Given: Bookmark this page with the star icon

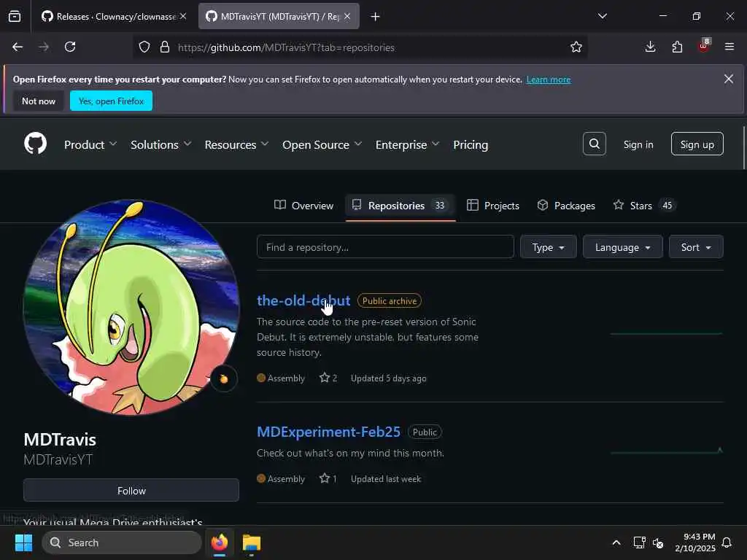Looking at the screenshot, I should [x=576, y=47].
